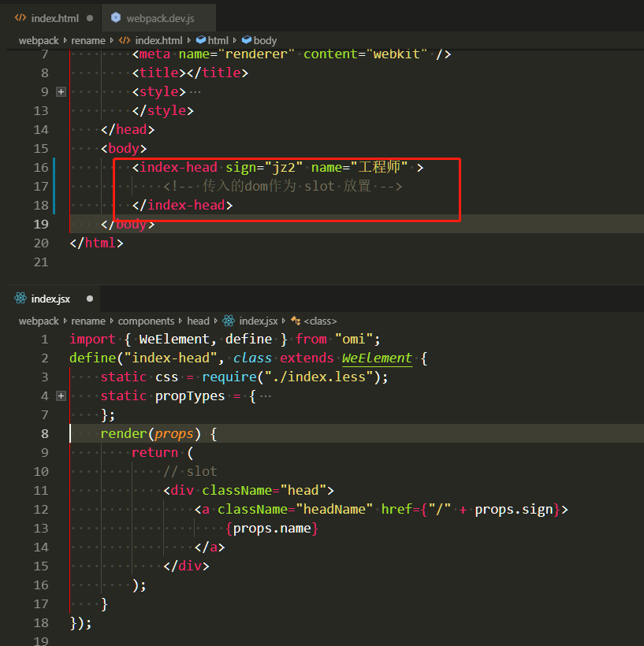Select the body symbol icon in the breadcrumb
The image size is (644, 646).
(248, 40)
